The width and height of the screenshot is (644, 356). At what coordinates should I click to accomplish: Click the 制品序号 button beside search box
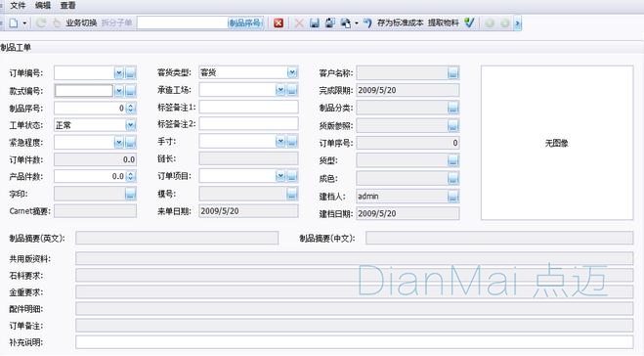pos(245,23)
